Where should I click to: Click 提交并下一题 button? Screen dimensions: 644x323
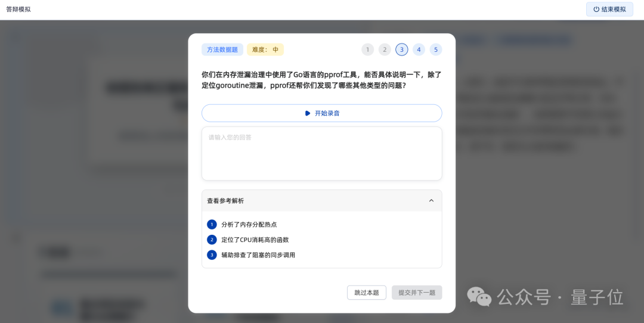click(416, 293)
